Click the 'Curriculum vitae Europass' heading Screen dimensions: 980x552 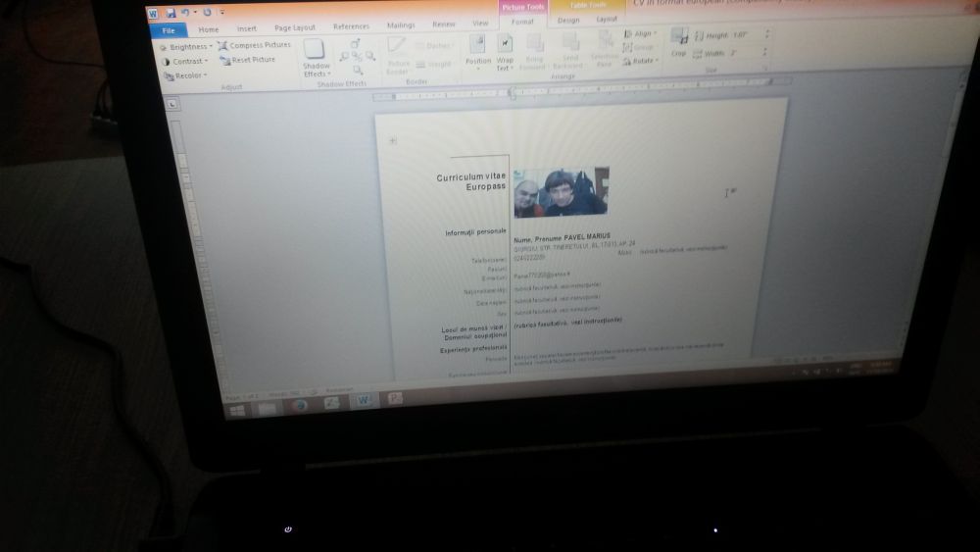470,182
